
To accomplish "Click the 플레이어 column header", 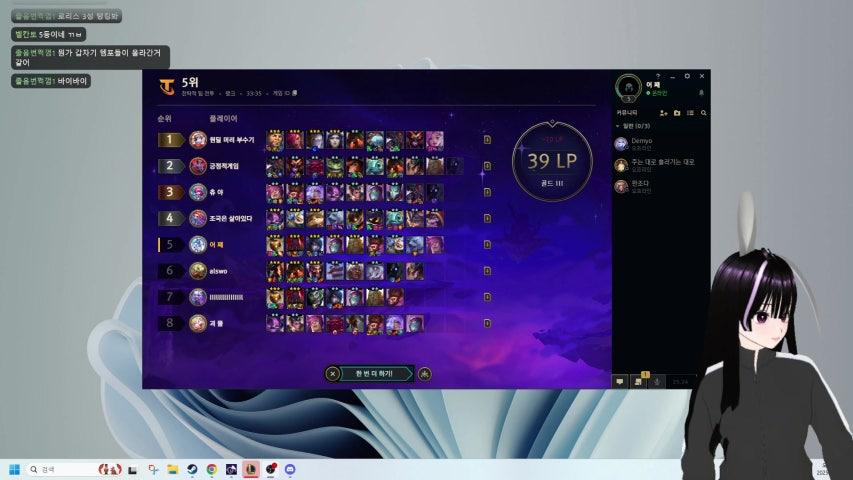I will (223, 118).
